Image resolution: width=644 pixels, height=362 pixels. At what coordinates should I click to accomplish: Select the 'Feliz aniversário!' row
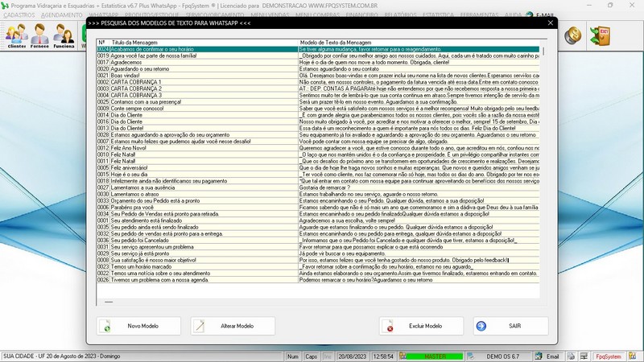pyautogui.click(x=318, y=168)
